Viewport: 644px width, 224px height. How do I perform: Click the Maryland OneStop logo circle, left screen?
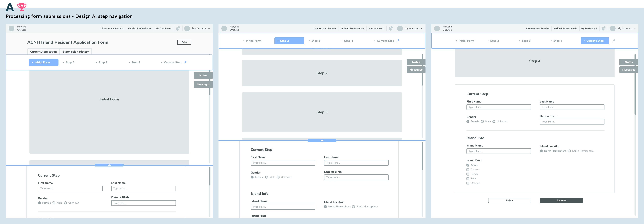click(11, 28)
